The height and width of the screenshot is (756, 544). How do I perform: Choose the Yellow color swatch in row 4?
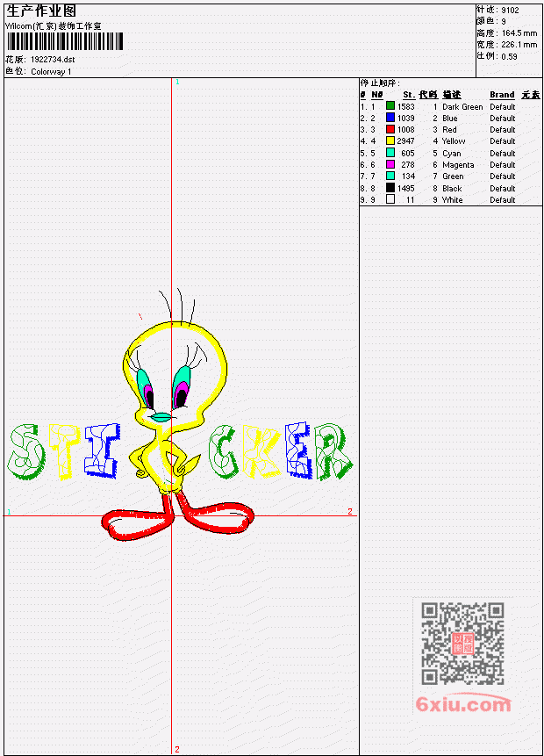coord(390,140)
